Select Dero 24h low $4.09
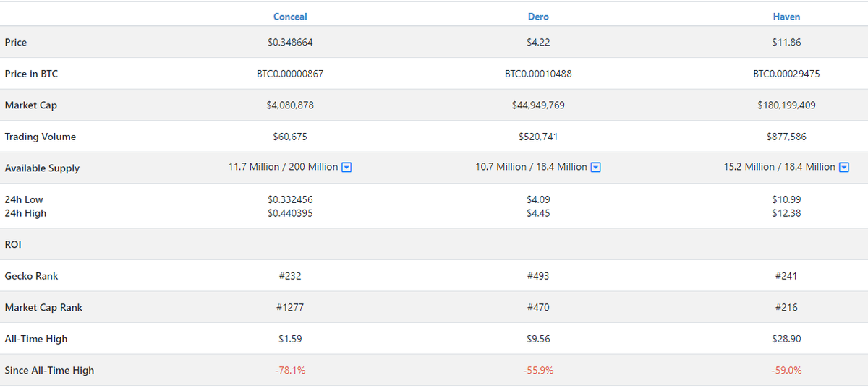This screenshot has width=868, height=388. [x=538, y=199]
